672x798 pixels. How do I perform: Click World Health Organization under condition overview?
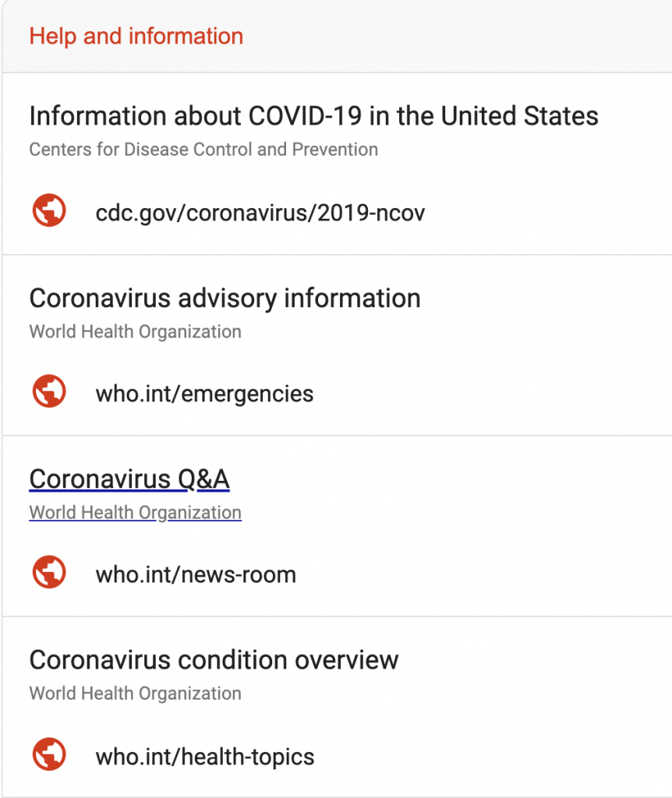136,694
